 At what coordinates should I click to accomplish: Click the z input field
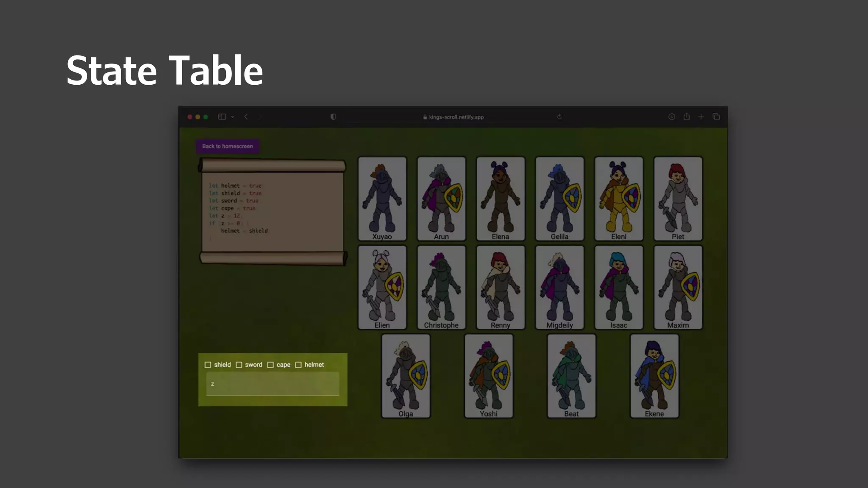click(x=273, y=384)
